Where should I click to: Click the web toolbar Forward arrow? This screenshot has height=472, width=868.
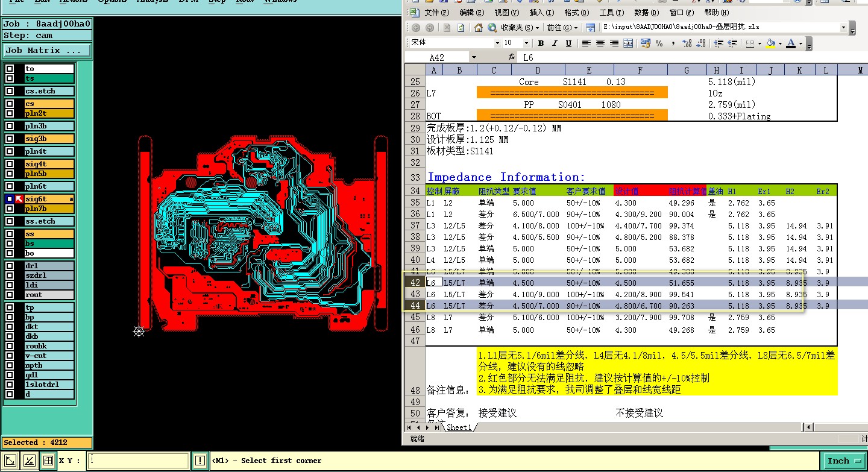pos(430,28)
